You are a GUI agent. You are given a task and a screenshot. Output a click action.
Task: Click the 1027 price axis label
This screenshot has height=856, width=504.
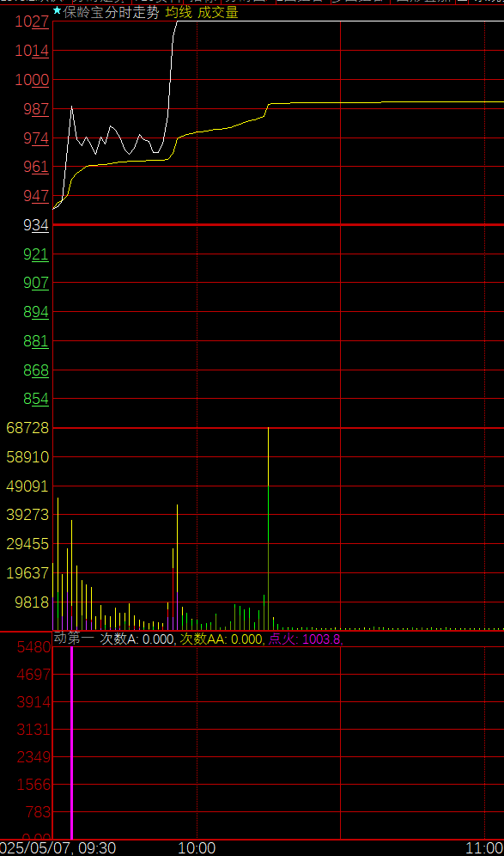(x=32, y=21)
